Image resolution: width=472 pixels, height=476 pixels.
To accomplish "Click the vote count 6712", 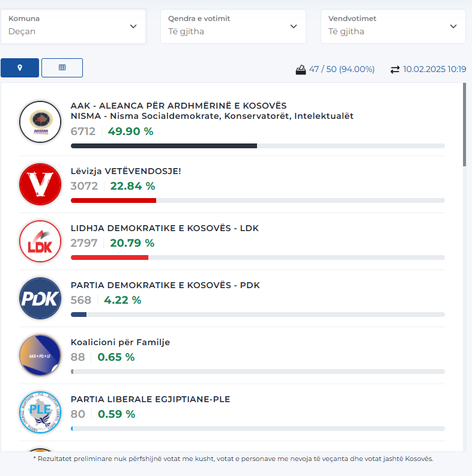I will 83,131.
